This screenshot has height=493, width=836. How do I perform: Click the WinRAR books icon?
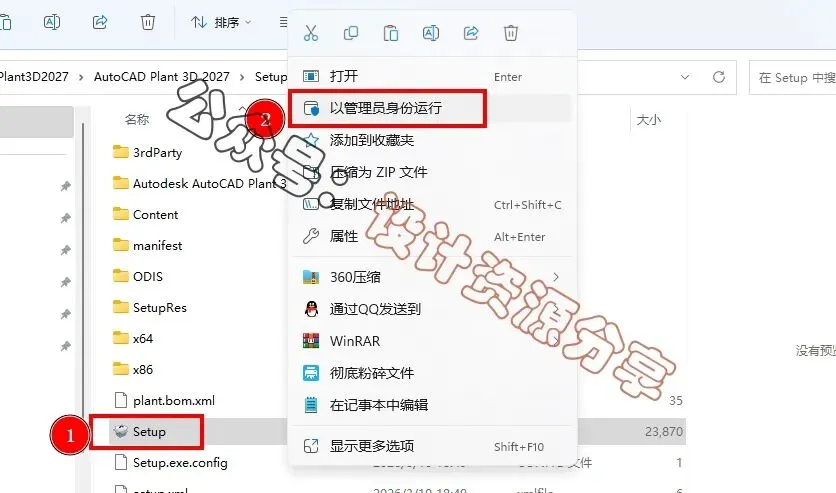click(x=311, y=341)
